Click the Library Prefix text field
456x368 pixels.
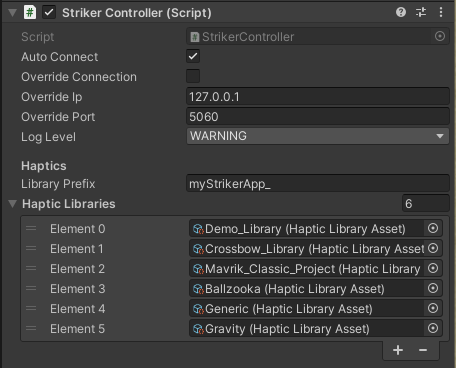pyautogui.click(x=318, y=184)
